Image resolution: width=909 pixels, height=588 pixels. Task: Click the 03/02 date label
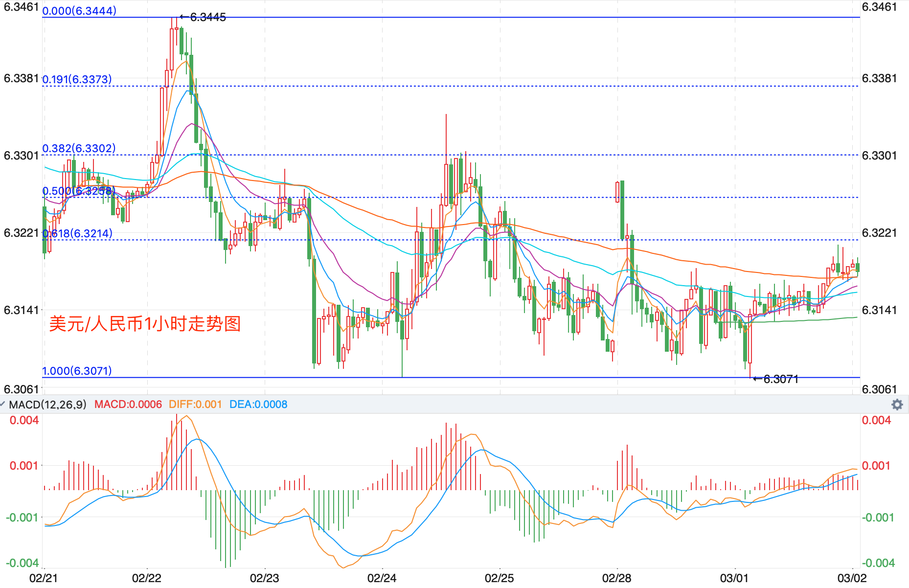(852, 578)
